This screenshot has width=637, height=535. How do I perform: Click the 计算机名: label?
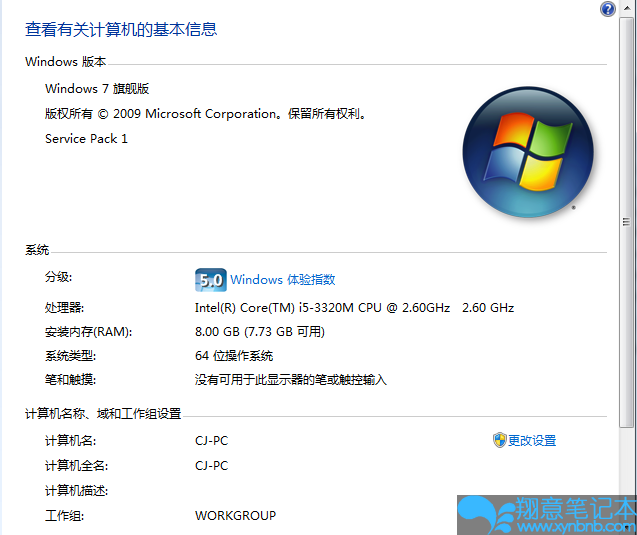pos(70,440)
